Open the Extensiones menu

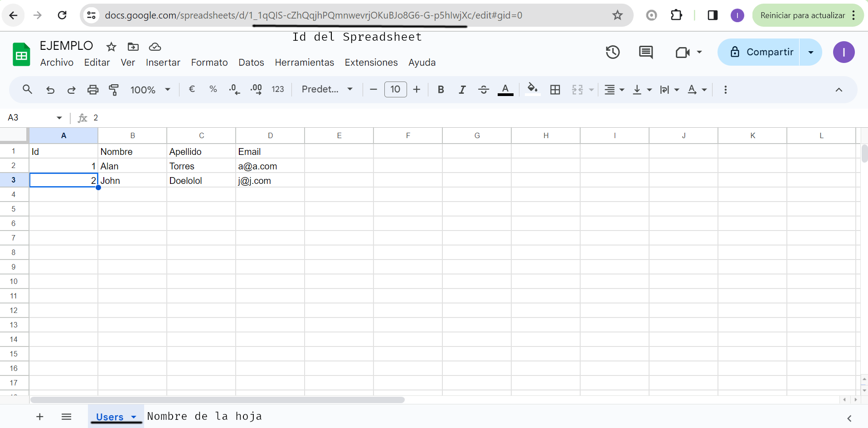click(x=371, y=63)
